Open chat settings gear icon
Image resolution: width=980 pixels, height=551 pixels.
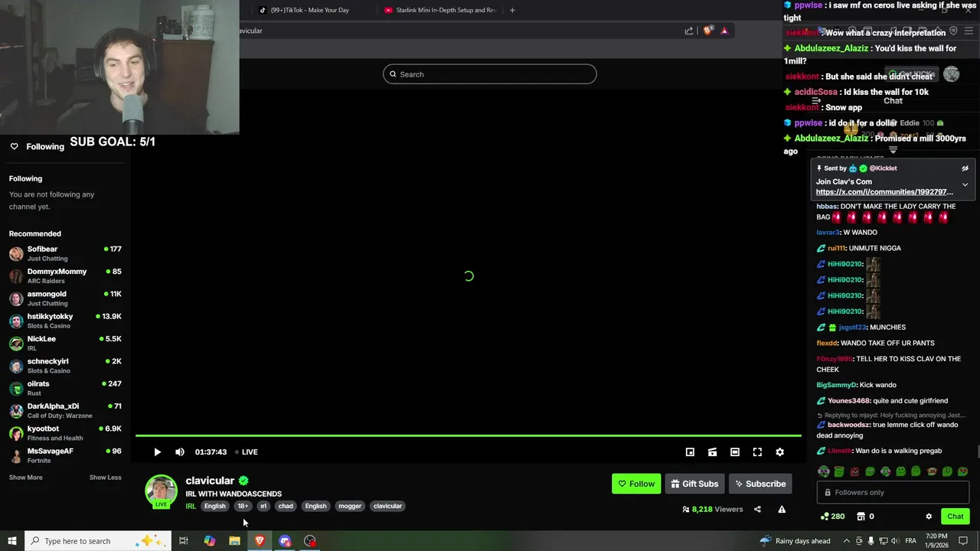(x=929, y=517)
